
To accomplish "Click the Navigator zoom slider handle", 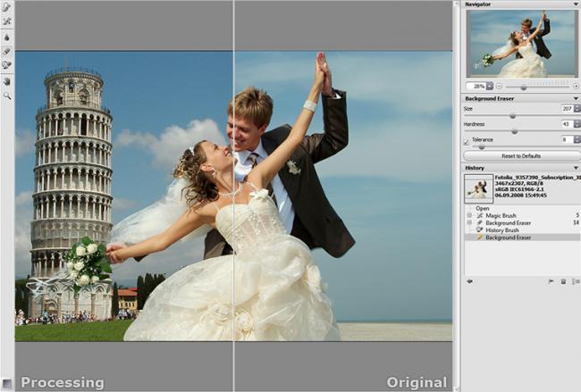I will pos(524,88).
